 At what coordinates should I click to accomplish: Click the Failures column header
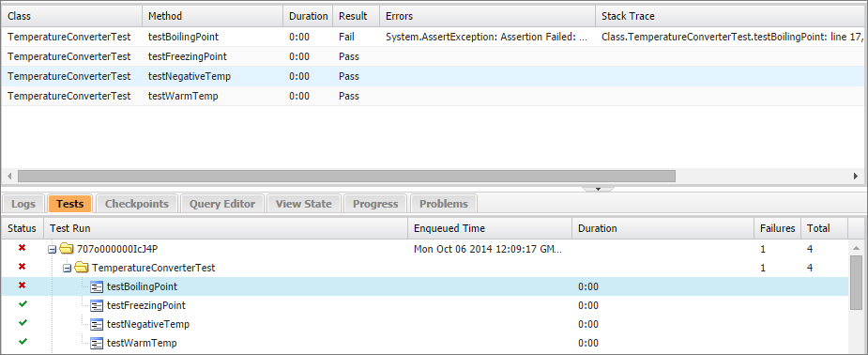tap(777, 228)
